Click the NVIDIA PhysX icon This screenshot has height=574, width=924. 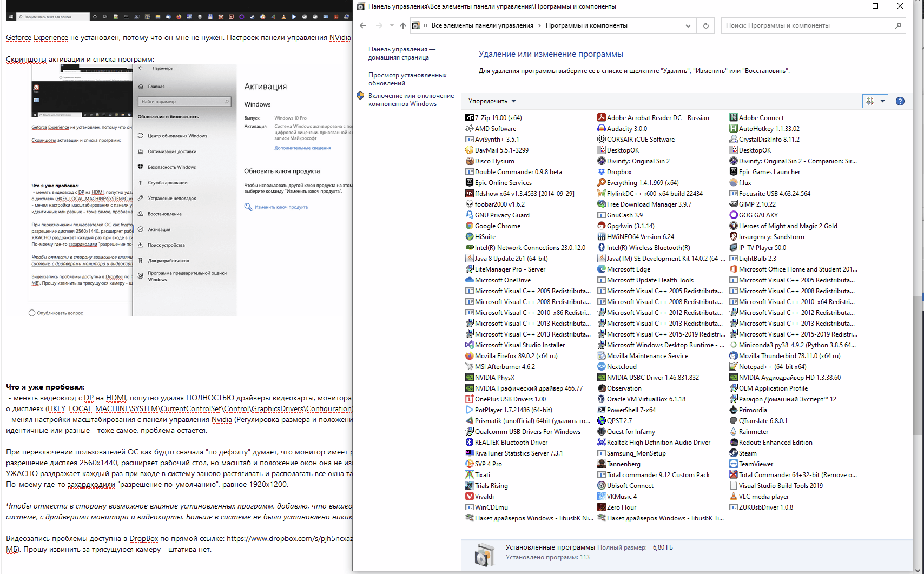tap(470, 378)
